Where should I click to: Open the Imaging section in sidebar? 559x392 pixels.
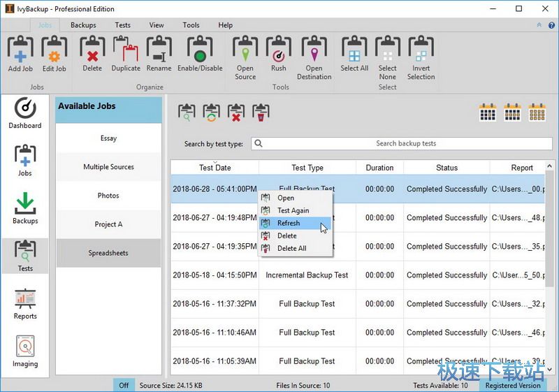tap(25, 351)
